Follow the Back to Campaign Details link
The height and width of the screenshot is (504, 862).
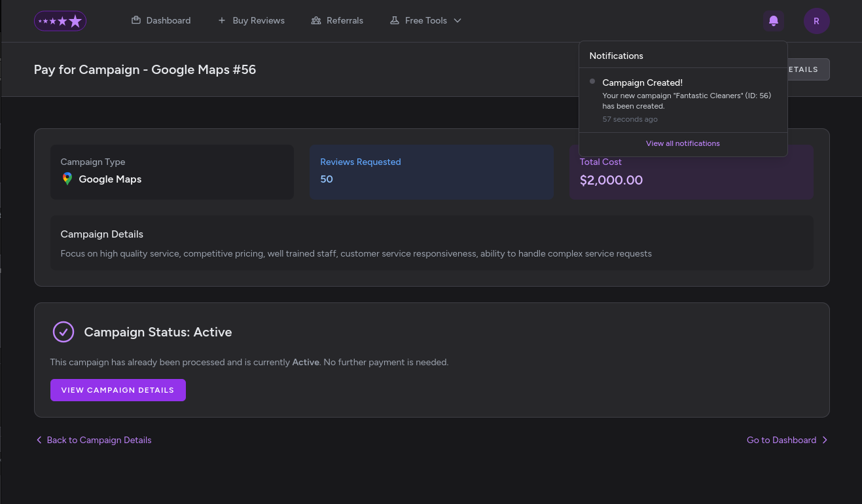click(99, 440)
